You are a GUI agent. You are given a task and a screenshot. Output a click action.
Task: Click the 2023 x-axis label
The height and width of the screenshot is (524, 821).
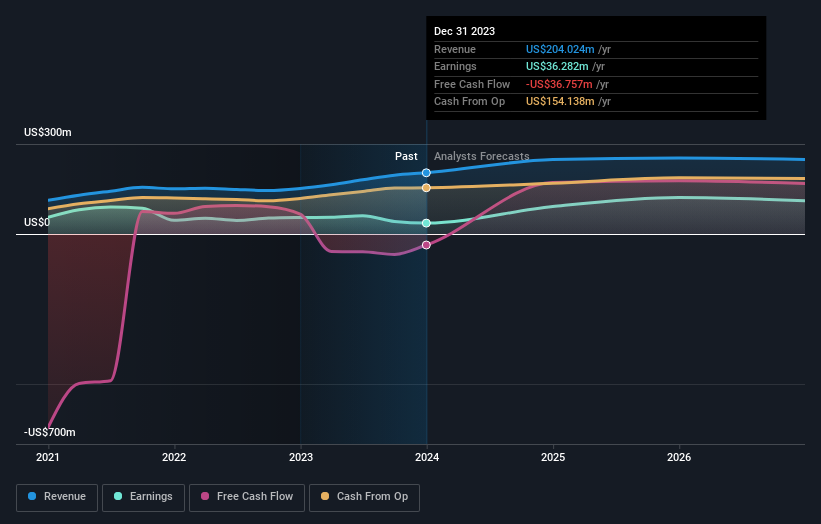tap(301, 457)
